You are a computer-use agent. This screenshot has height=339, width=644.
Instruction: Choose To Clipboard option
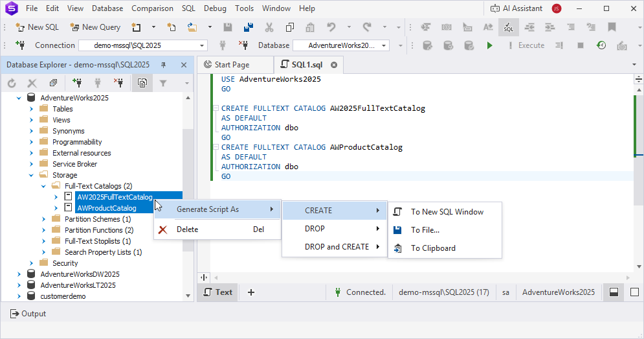pyautogui.click(x=445, y=248)
